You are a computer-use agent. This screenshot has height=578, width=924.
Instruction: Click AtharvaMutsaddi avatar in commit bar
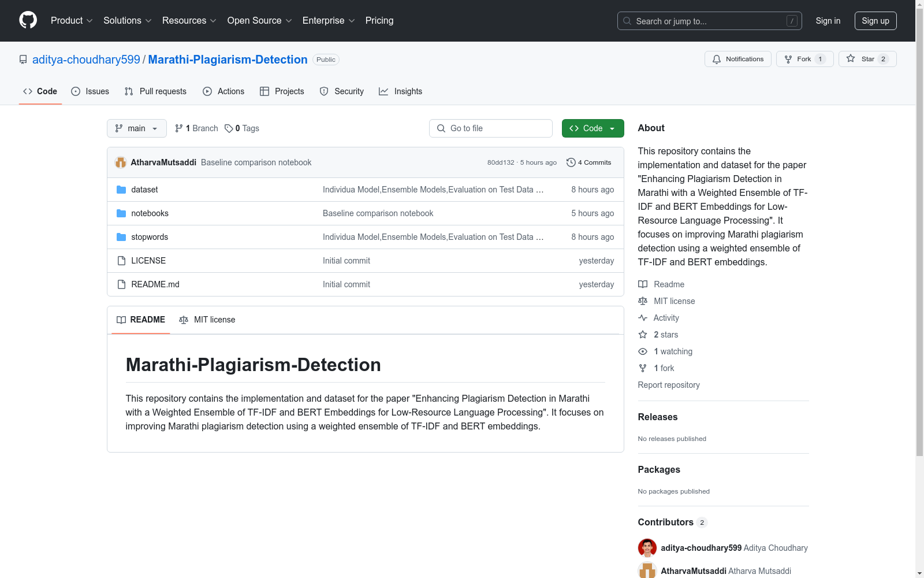121,162
